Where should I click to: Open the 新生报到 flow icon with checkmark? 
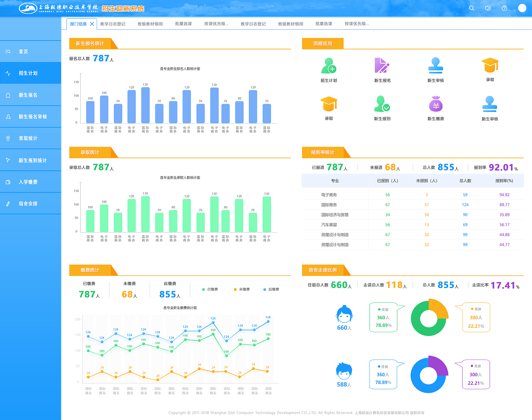tap(382, 103)
